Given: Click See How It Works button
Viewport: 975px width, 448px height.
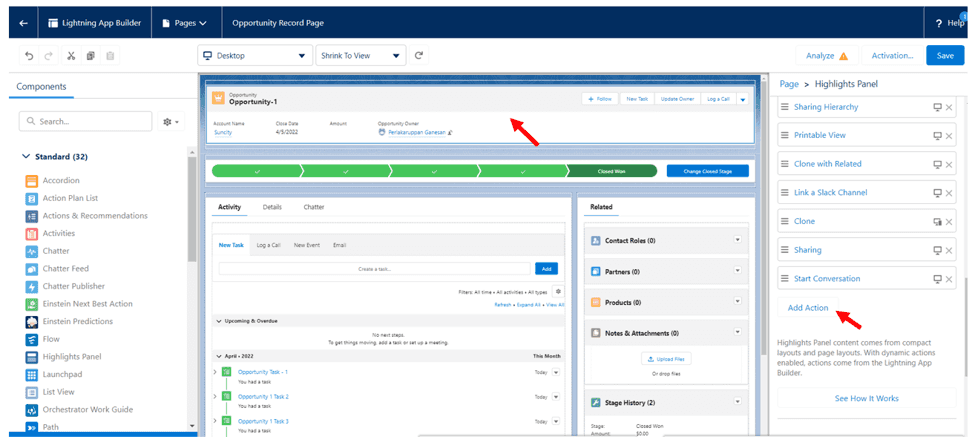Looking at the screenshot, I should click(x=866, y=398).
